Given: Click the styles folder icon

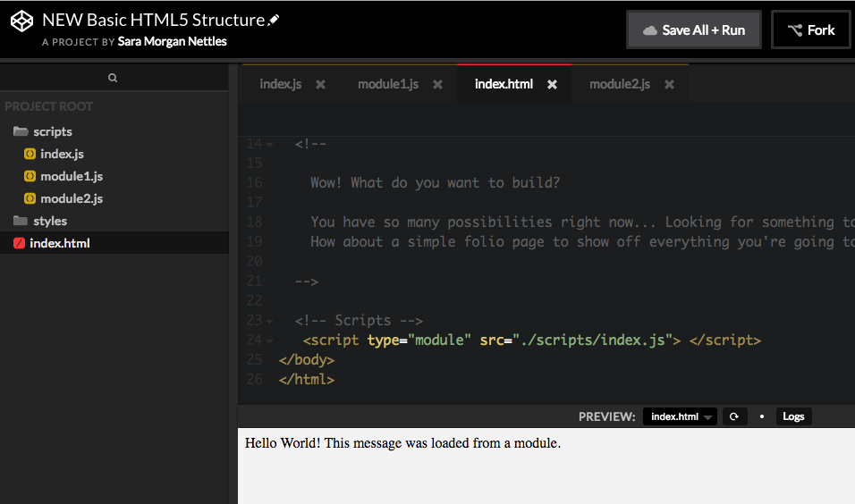Looking at the screenshot, I should (21, 221).
